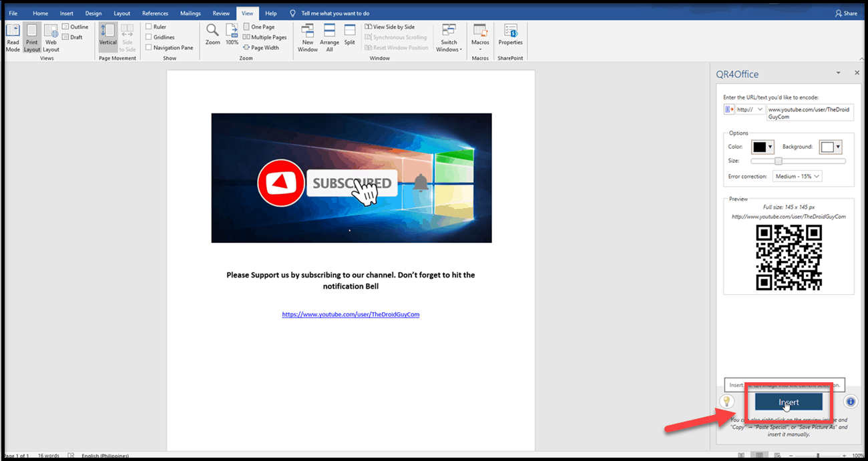Split the document window
The width and height of the screenshot is (868, 461).
[x=349, y=37]
